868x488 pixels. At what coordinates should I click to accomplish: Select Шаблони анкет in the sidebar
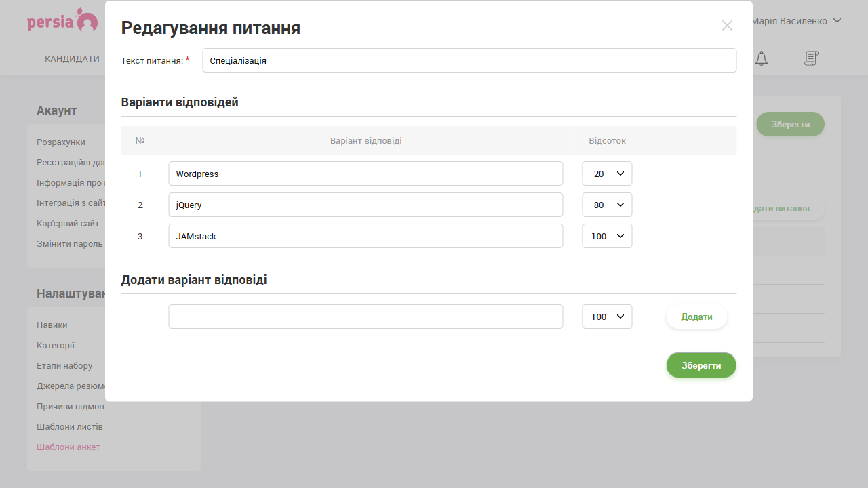click(x=68, y=447)
